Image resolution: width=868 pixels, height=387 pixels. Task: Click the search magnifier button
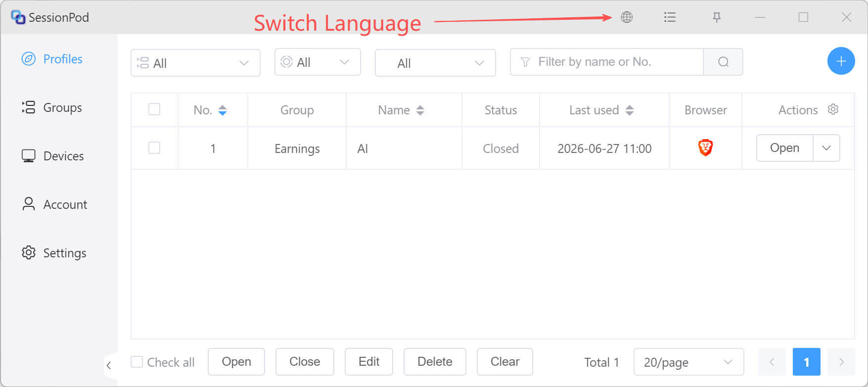click(723, 62)
